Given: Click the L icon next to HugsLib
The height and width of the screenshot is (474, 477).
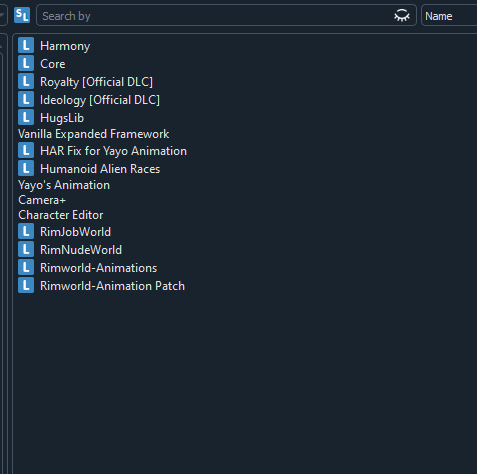Looking at the screenshot, I should coord(26,117).
